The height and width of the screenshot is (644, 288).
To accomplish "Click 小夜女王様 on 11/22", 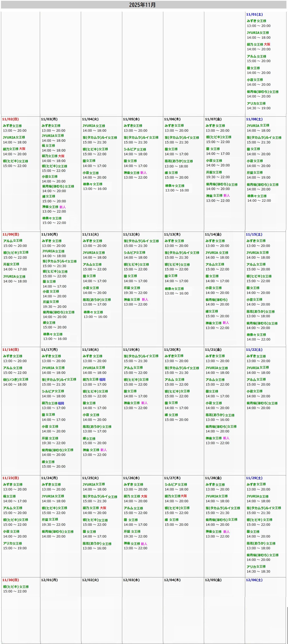I will pos(255,391).
